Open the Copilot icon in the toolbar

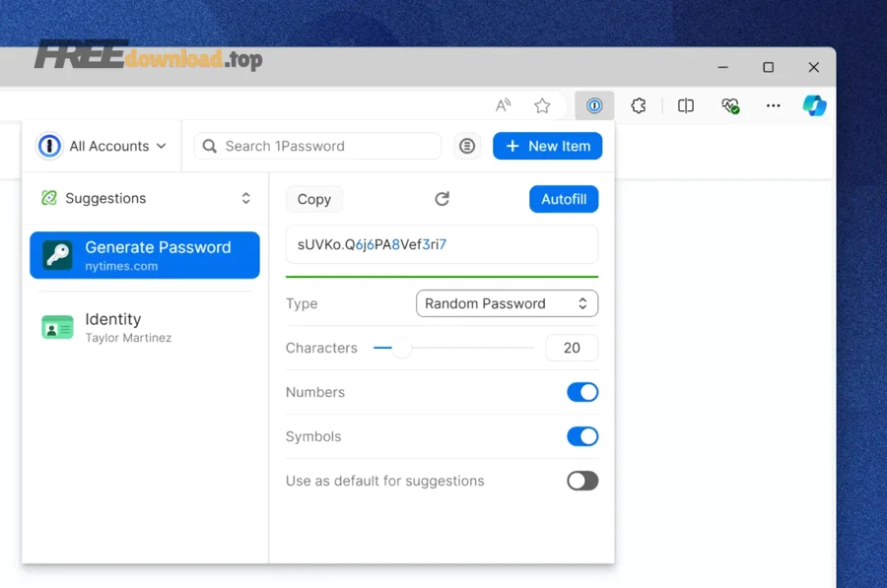click(814, 105)
